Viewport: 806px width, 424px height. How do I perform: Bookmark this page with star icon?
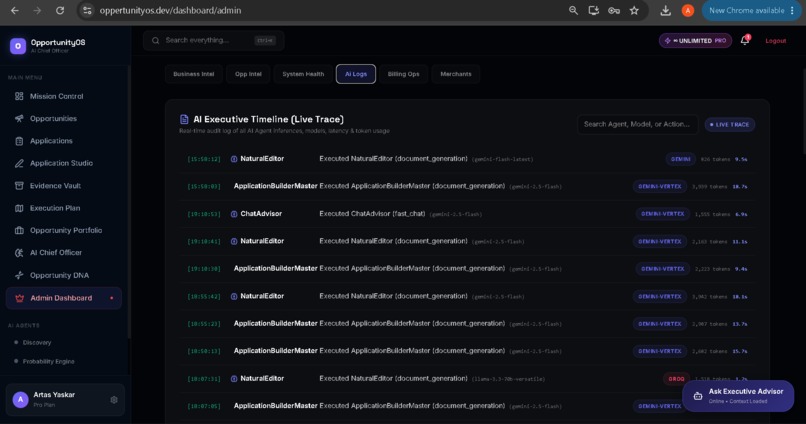click(634, 10)
